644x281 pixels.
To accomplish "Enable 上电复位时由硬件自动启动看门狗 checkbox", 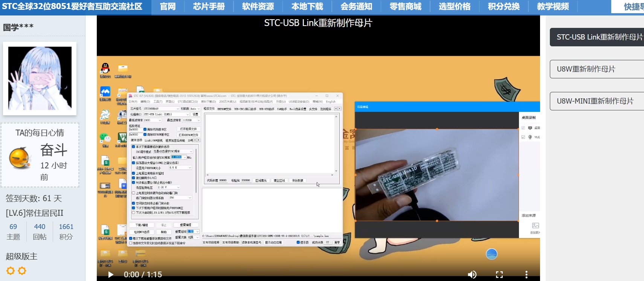I will (133, 193).
